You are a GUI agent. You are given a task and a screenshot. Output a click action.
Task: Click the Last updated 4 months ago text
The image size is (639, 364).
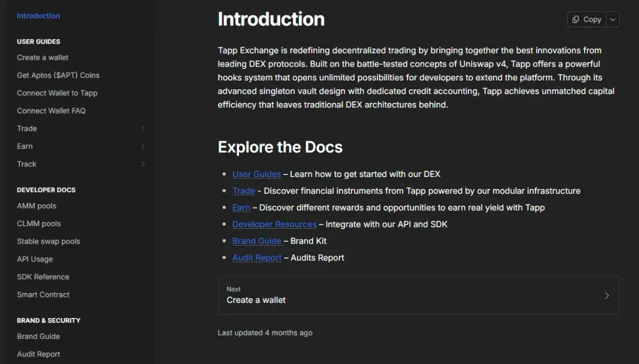point(265,333)
